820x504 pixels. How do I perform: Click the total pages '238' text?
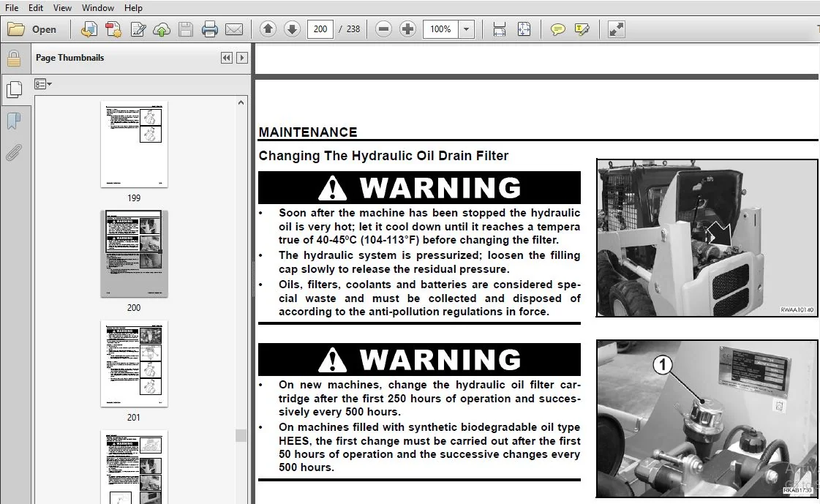[x=353, y=29]
